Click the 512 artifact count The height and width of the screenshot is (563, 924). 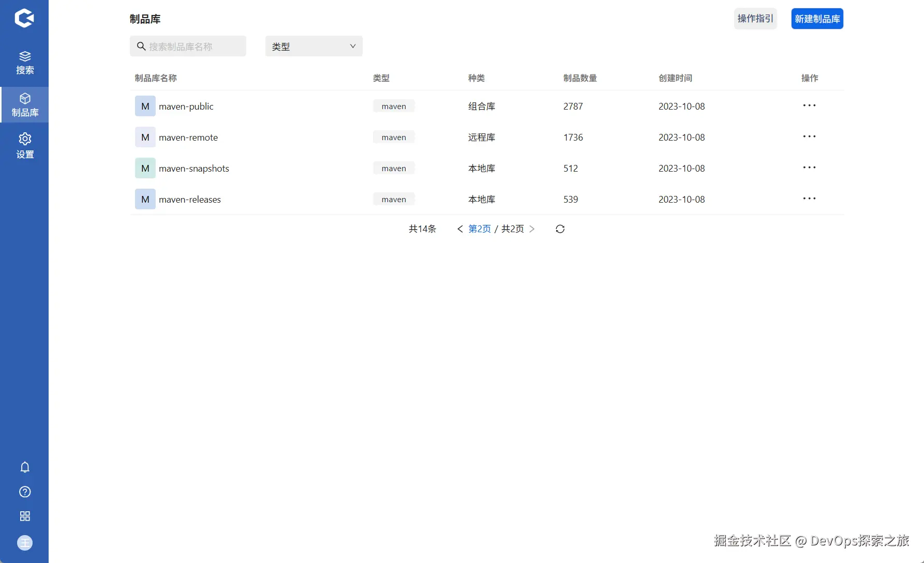571,168
